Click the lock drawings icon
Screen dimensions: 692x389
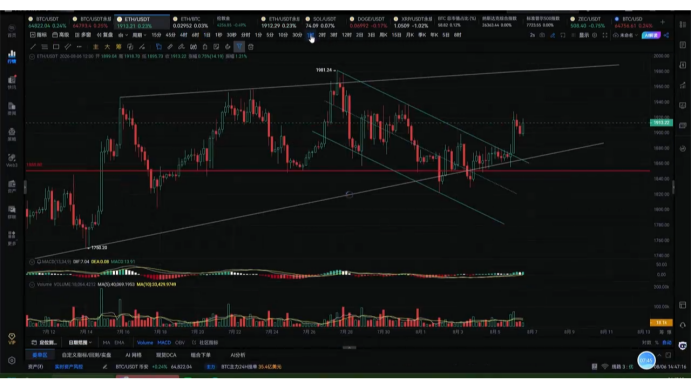[x=205, y=47]
